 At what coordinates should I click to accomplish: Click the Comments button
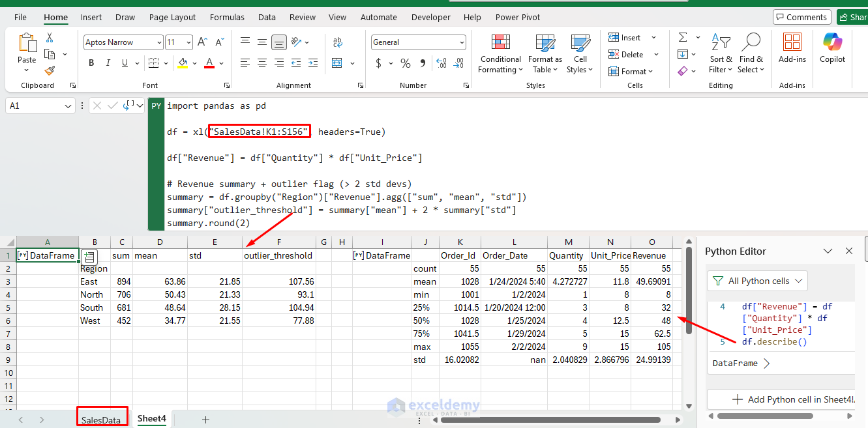[x=801, y=17]
